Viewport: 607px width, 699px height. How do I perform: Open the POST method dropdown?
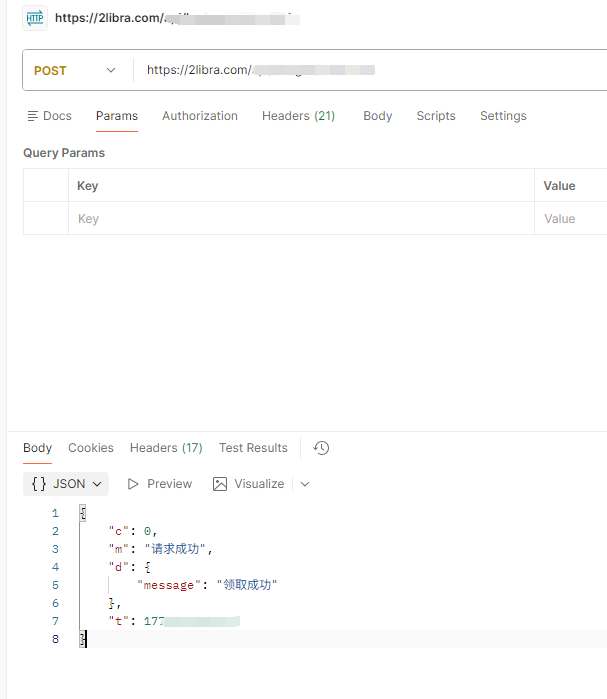click(75, 71)
